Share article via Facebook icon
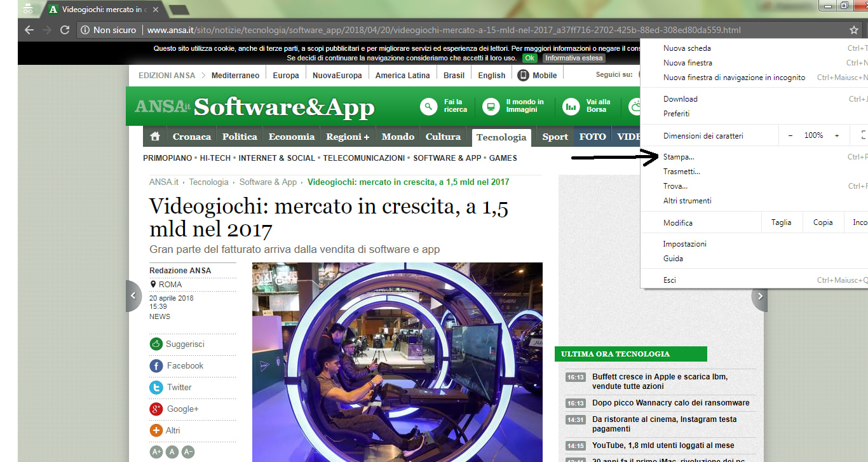Viewport: 868px width, 462px height. click(x=156, y=365)
